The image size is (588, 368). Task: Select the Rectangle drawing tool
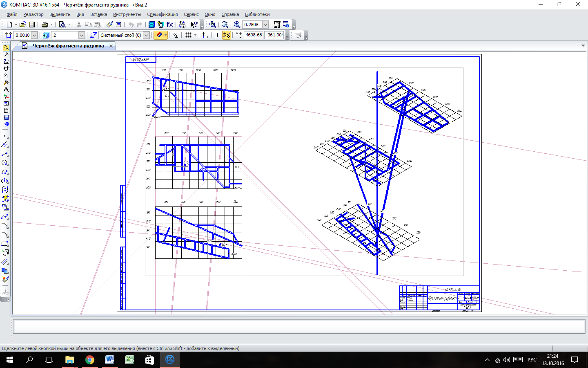(x=5, y=244)
